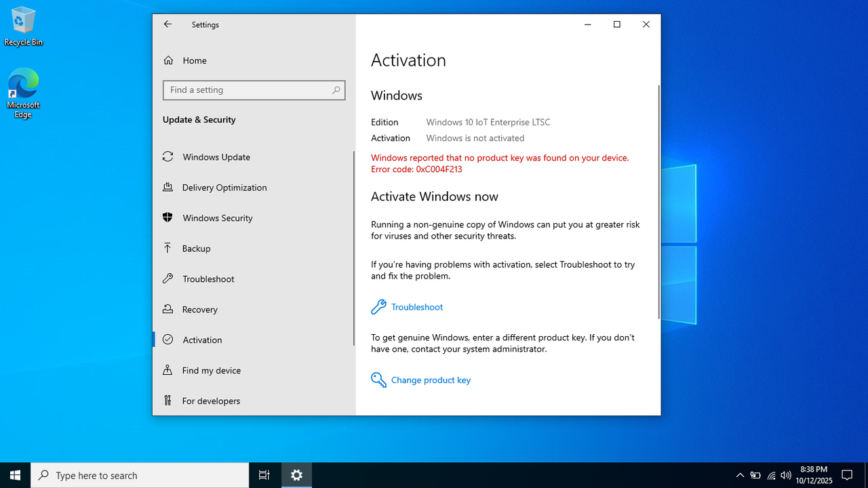Click the key icon beside Change product key
Image resolution: width=868 pixels, height=488 pixels.
click(x=378, y=380)
